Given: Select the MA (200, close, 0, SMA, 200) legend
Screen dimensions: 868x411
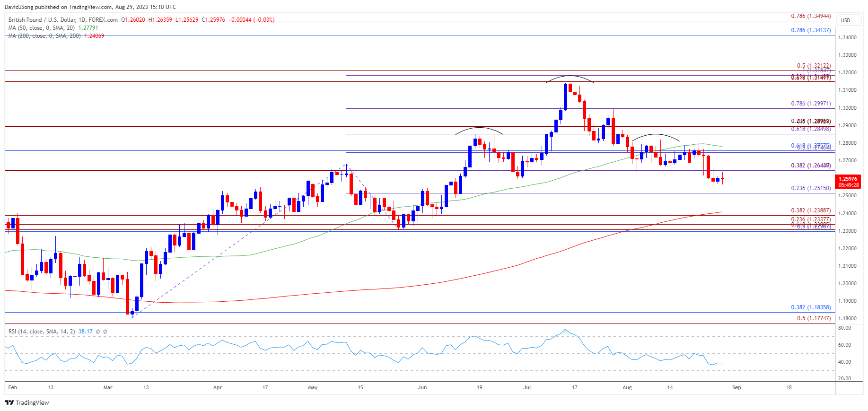Looking at the screenshot, I should tap(45, 36).
